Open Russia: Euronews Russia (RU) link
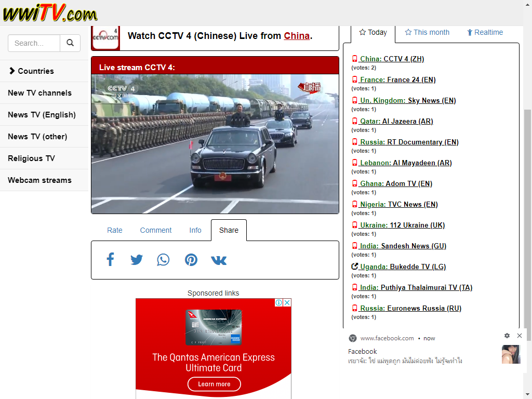 [406, 308]
